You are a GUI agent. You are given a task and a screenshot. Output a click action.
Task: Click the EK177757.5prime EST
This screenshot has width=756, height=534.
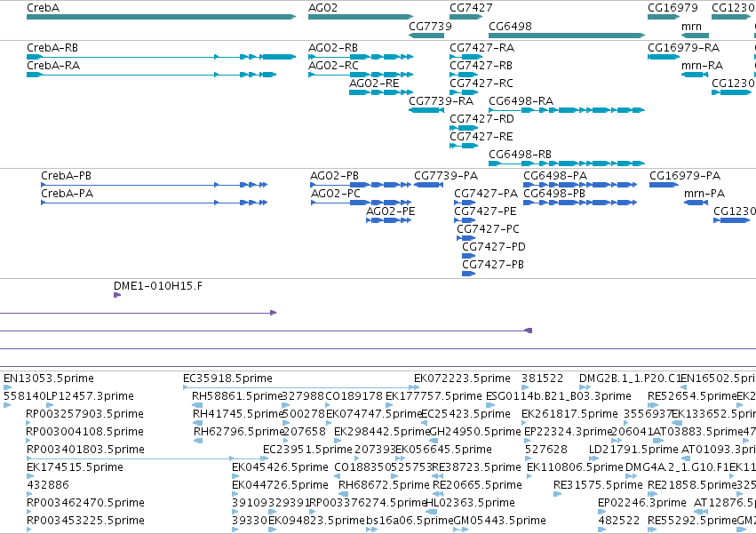tap(389, 405)
